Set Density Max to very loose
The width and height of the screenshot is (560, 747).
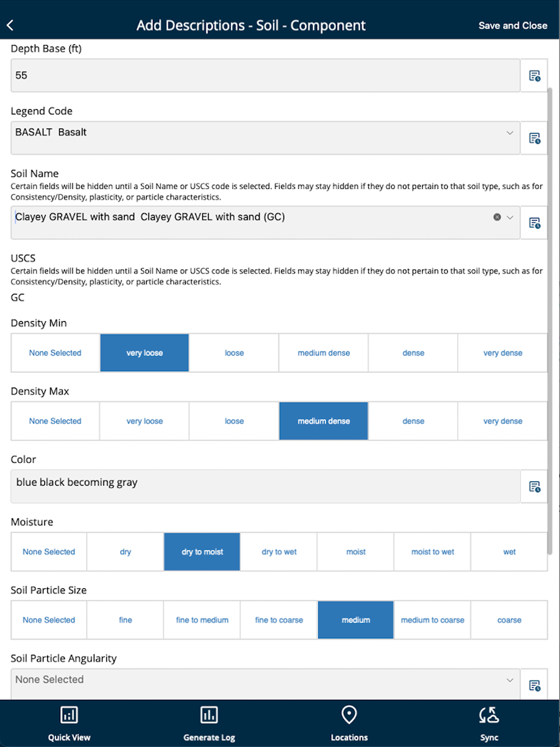coord(144,421)
